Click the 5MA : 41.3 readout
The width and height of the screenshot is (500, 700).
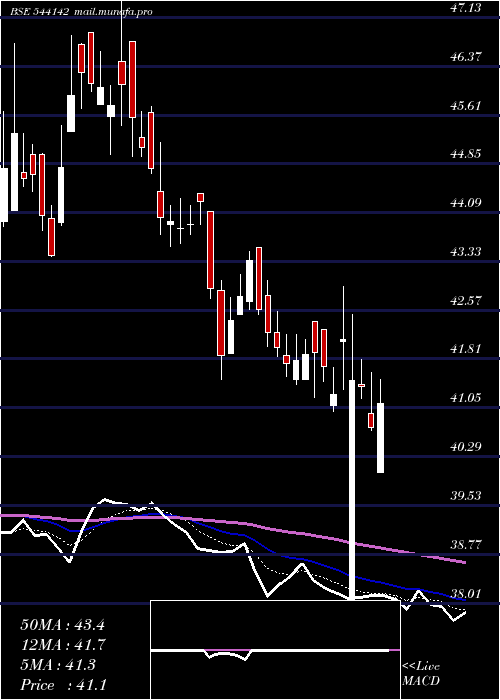click(x=58, y=665)
